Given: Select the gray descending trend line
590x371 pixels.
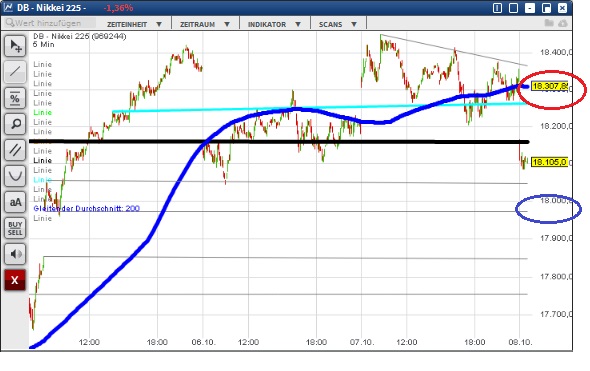Looking at the screenshot, I should pyautogui.click(x=453, y=50).
